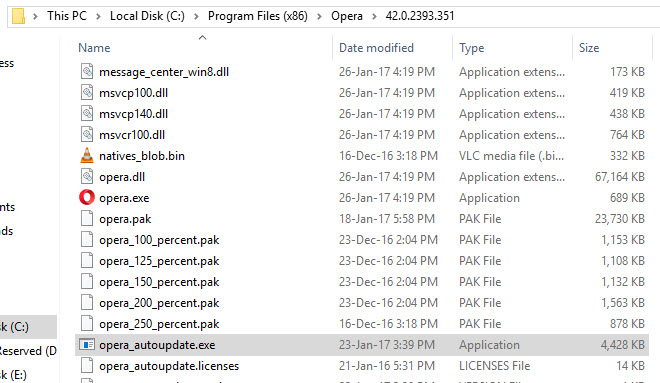This screenshot has width=660, height=383.
Task: Sort by the Size column header
Action: click(589, 48)
